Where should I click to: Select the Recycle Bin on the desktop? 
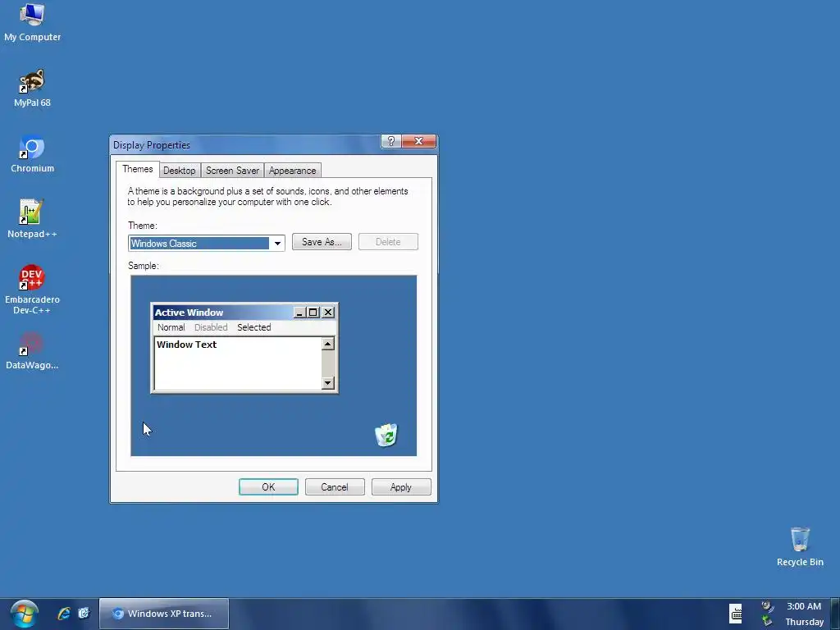800,546
